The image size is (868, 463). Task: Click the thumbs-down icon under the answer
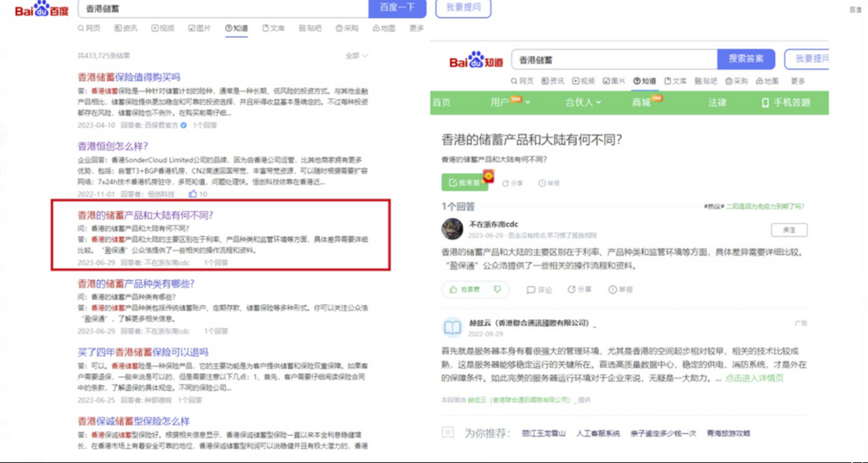click(497, 290)
